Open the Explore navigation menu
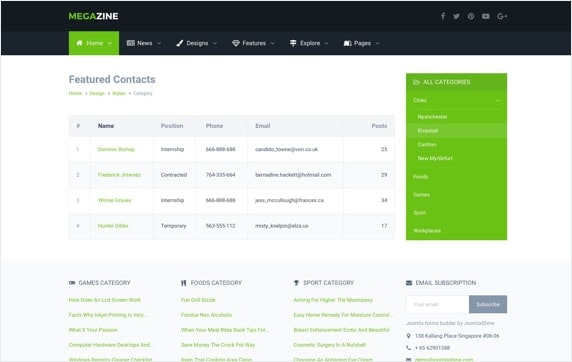Viewport: 572px width, 362px height. click(x=309, y=43)
